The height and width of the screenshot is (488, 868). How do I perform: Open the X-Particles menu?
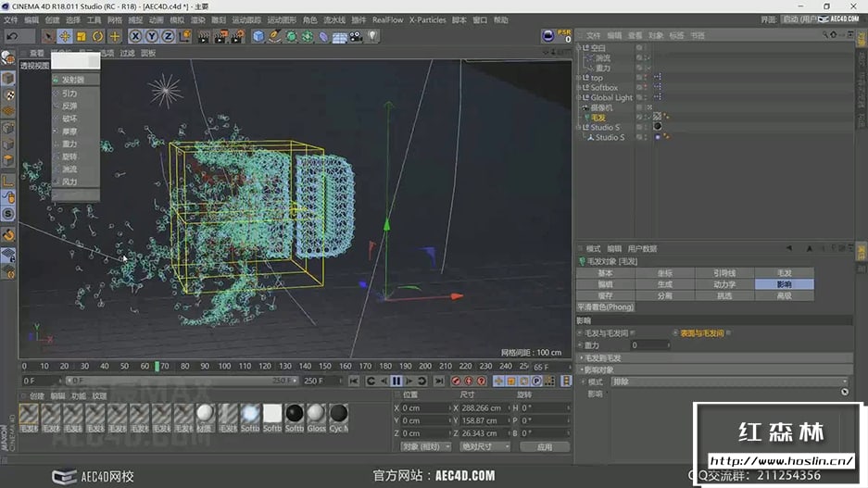[427, 19]
